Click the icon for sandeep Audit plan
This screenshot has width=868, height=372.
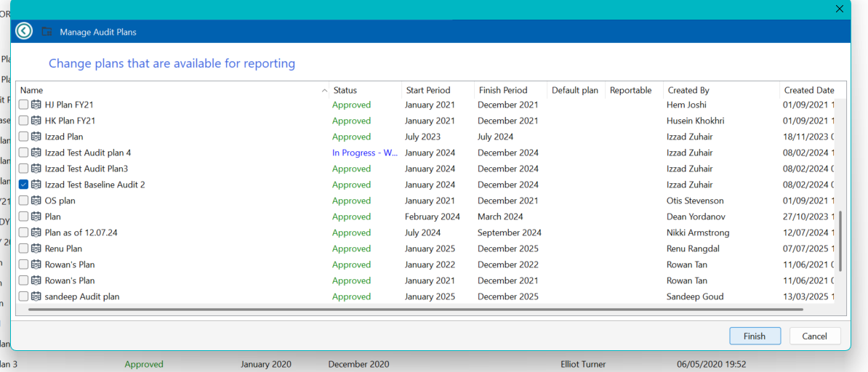[x=36, y=296]
